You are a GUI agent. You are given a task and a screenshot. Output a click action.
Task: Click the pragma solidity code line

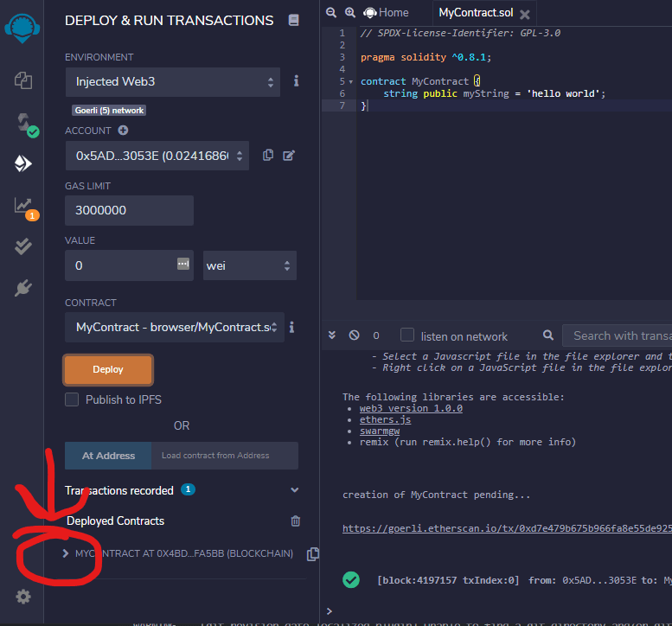[x=426, y=57]
